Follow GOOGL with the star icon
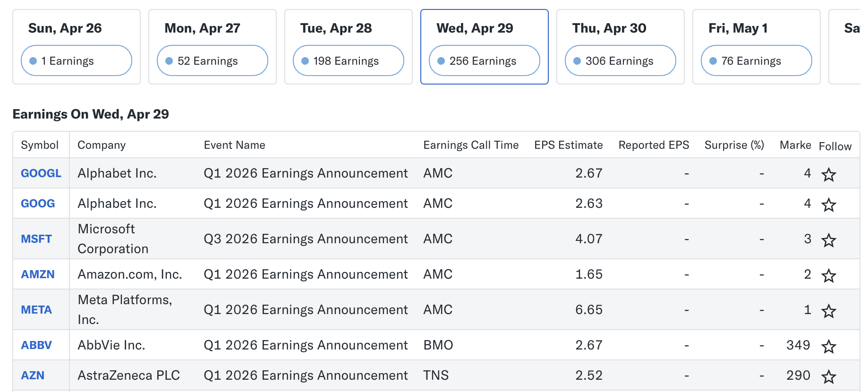 [828, 175]
